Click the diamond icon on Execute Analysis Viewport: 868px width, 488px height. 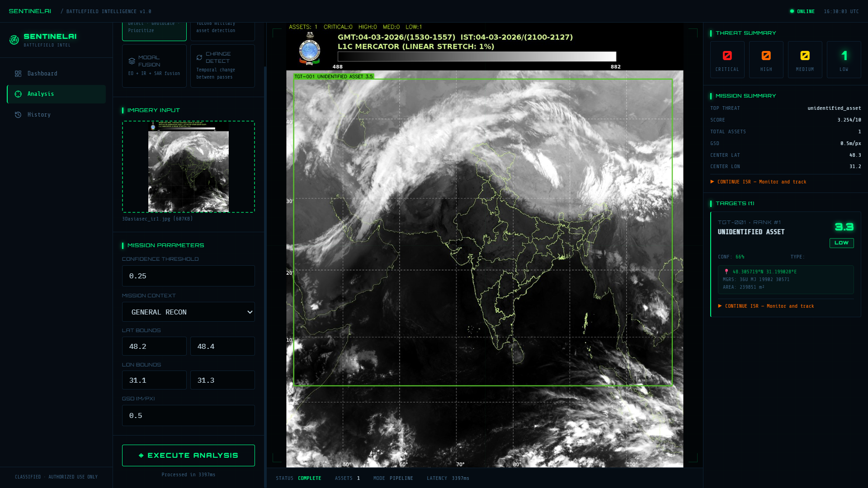141,455
